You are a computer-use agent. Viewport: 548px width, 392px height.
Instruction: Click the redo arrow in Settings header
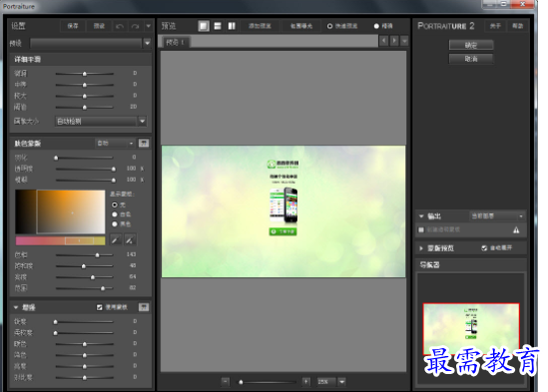pyautogui.click(x=135, y=26)
